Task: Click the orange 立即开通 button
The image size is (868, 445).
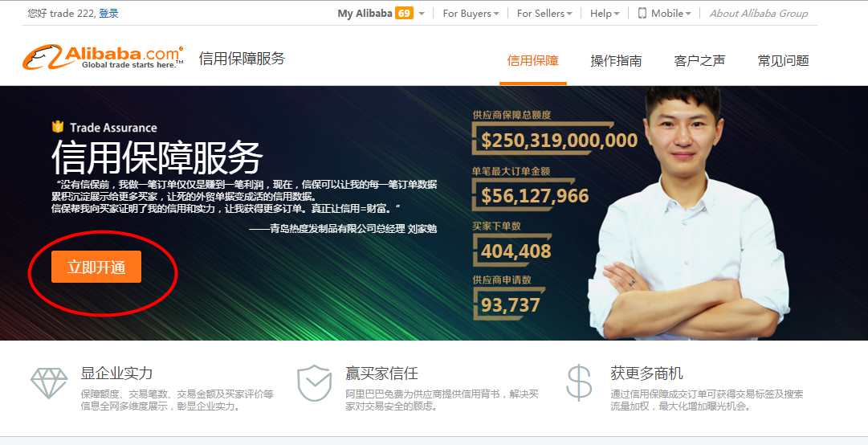Action: click(96, 267)
